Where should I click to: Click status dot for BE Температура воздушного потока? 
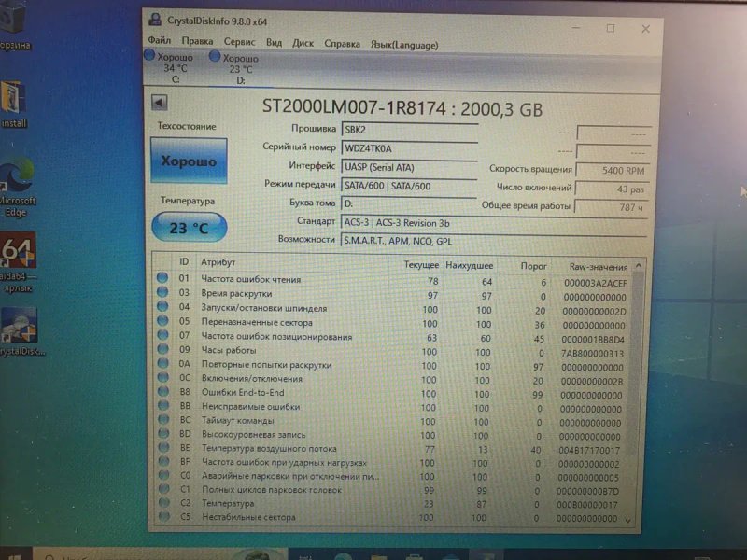164,447
